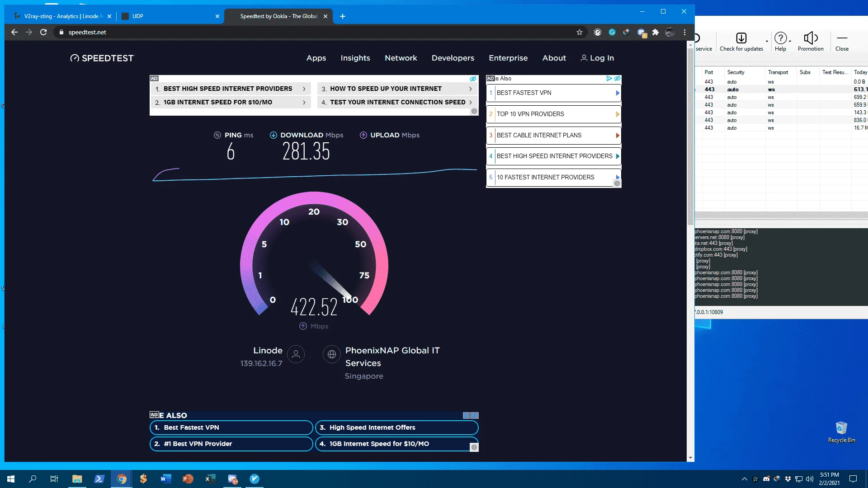
Task: Bookmark this page with the star icon
Action: point(580,32)
